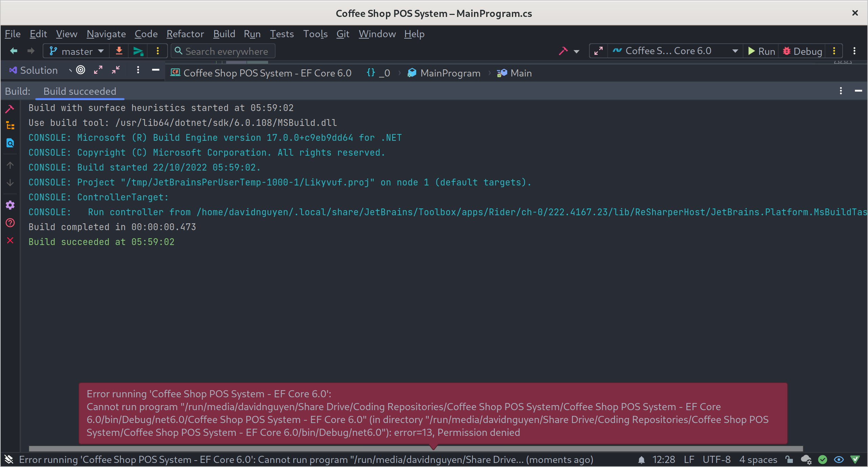Click the pink Build hammer icon in top toolbar
This screenshot has width=868, height=467.
point(563,51)
